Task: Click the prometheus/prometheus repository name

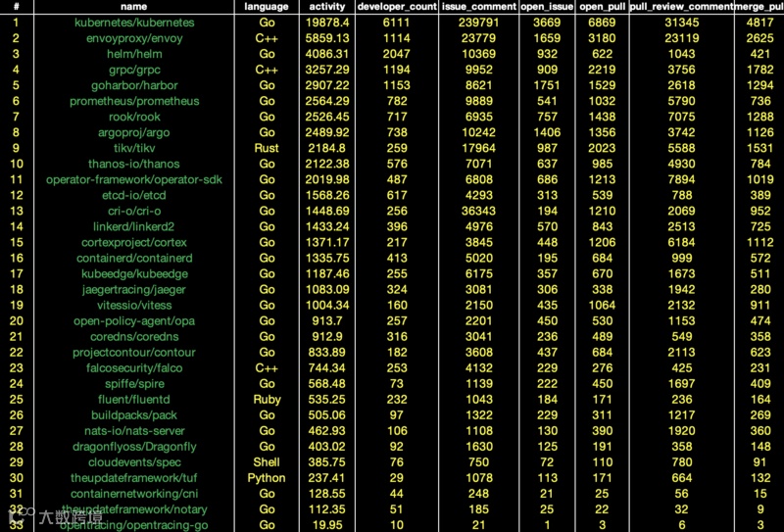Action: pos(134,101)
